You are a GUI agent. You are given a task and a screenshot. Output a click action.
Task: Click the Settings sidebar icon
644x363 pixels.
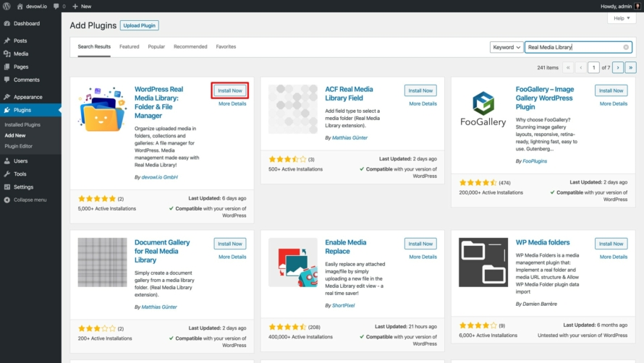coord(7,187)
